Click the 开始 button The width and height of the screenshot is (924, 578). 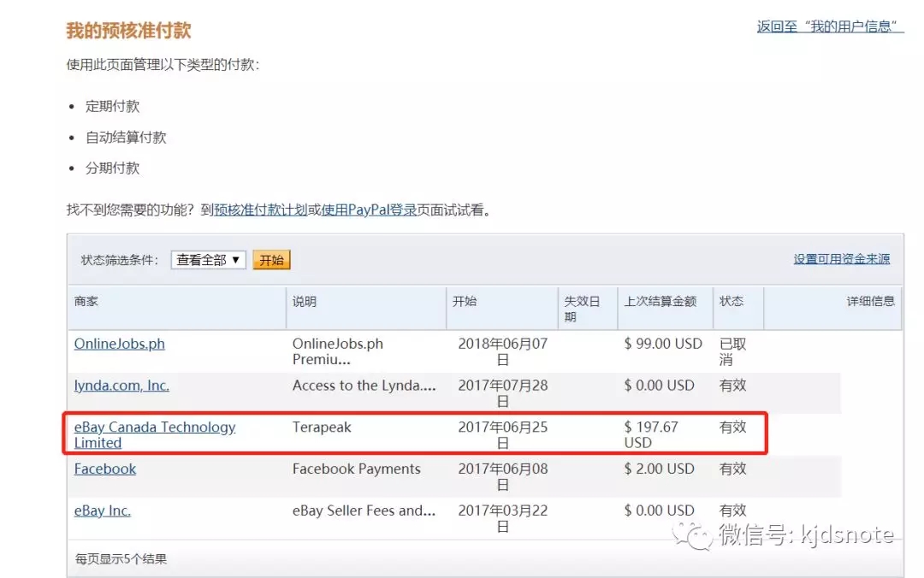coord(272,260)
